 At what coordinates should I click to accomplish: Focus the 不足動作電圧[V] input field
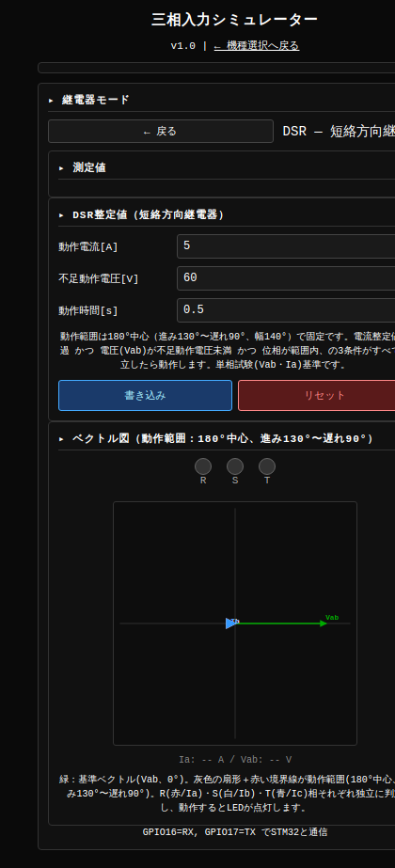click(286, 278)
